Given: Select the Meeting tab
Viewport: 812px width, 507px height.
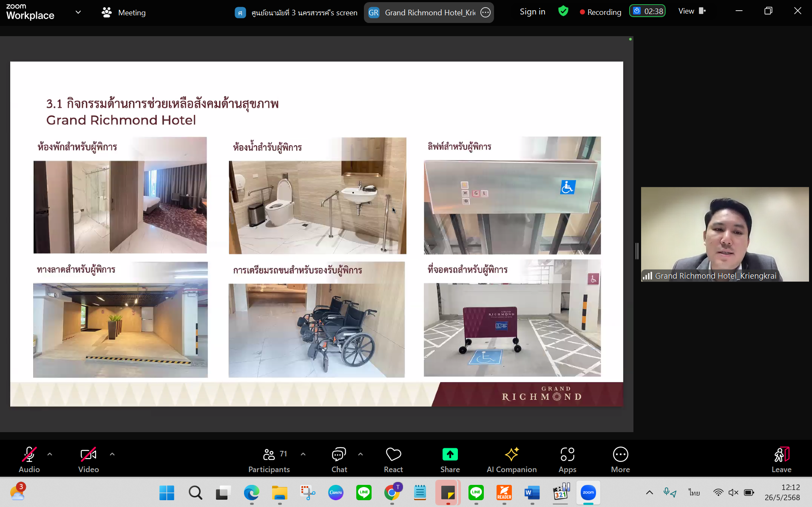Looking at the screenshot, I should (124, 12).
